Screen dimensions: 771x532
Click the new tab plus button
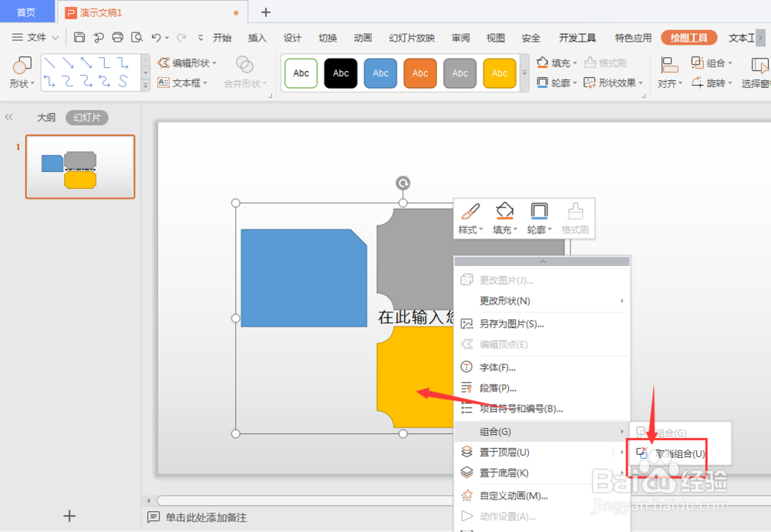pyautogui.click(x=265, y=12)
